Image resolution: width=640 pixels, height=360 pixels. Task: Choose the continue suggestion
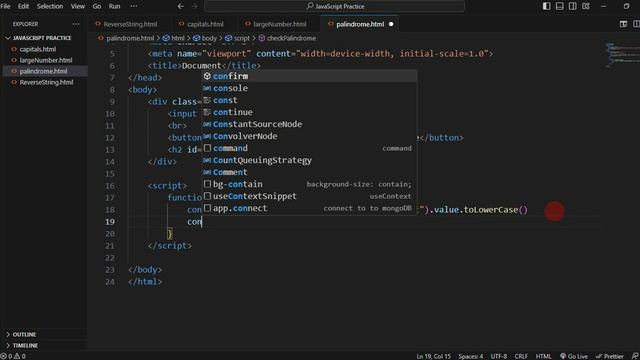309,112
